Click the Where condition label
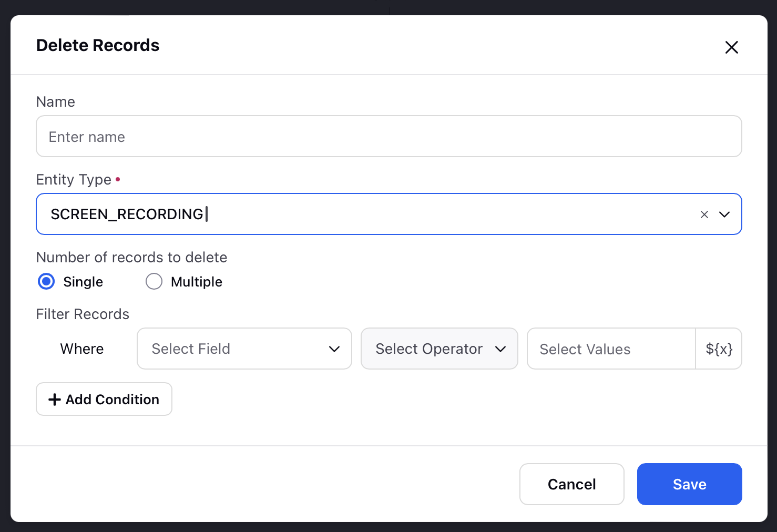The image size is (777, 532). tap(82, 349)
